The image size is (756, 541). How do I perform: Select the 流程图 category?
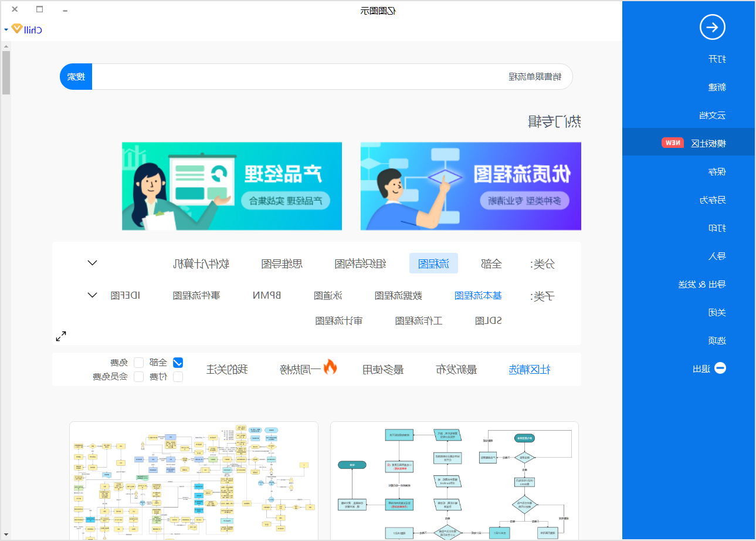pyautogui.click(x=433, y=263)
